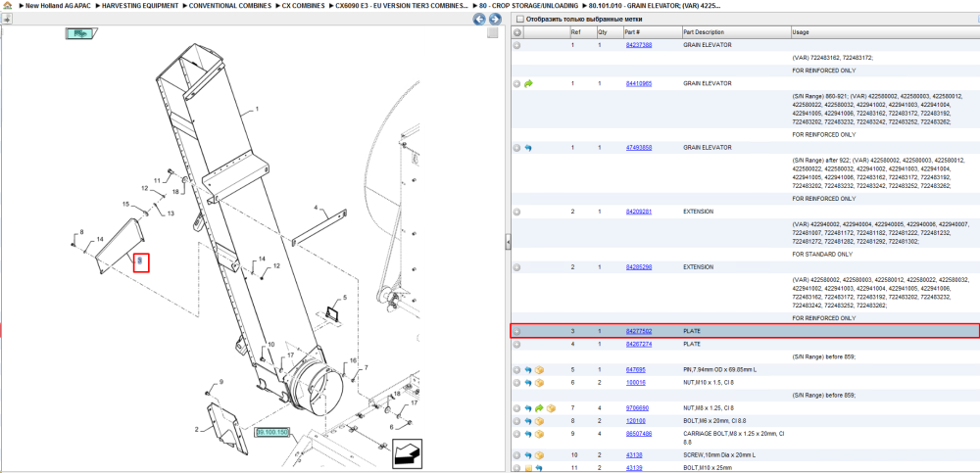
Task: Click the plus button for part 84237388
Action: pyautogui.click(x=516, y=45)
